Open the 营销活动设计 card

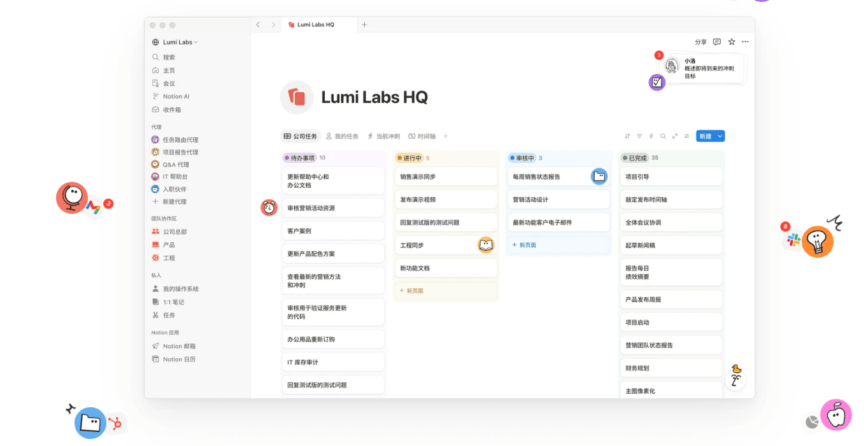pyautogui.click(x=559, y=200)
